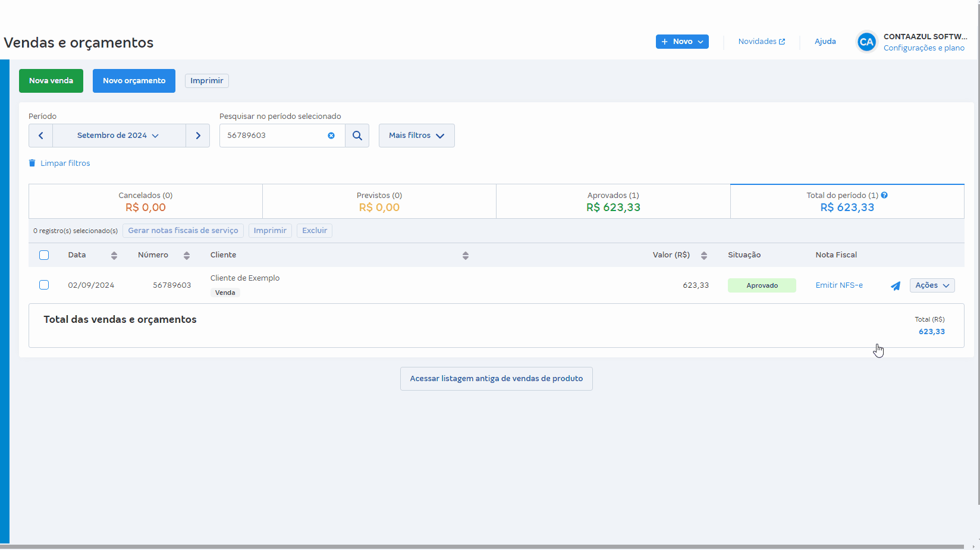Click Imprimir in selection toolbar

click(x=270, y=231)
